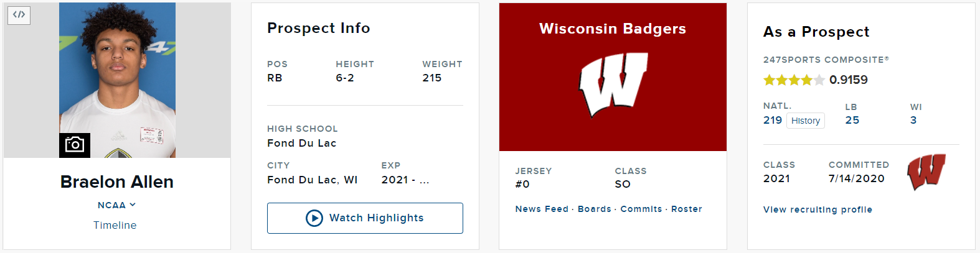This screenshot has height=253, width=980.
Task: Click the play icon in Watch Highlights
Action: [314, 218]
